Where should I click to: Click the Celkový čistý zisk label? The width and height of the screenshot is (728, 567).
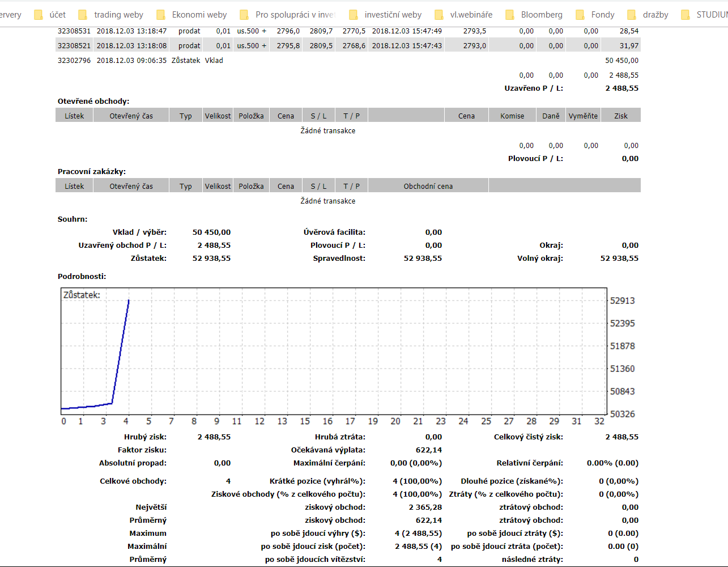(x=529, y=437)
